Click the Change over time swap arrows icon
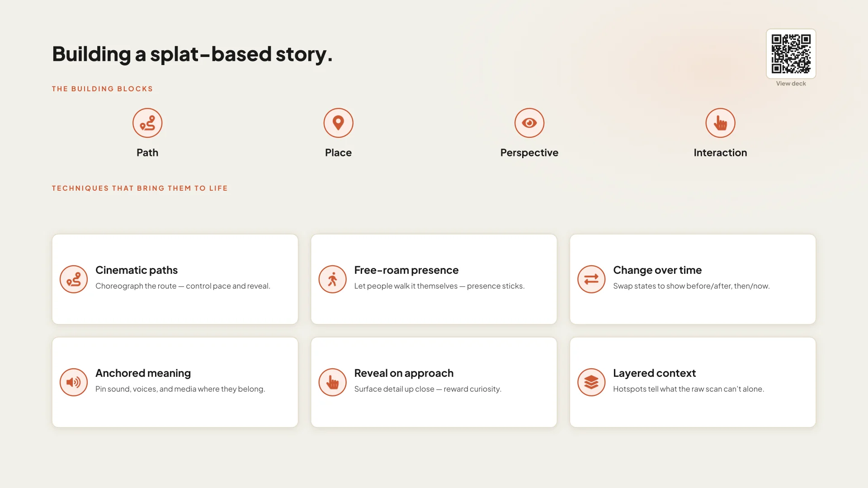Viewport: 868px width, 488px height. click(591, 279)
